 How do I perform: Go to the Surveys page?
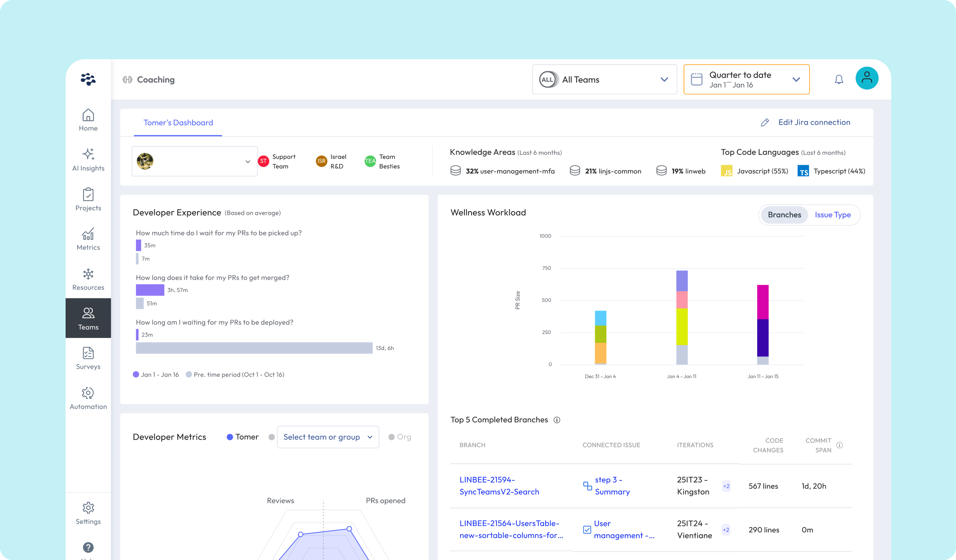pos(88,357)
